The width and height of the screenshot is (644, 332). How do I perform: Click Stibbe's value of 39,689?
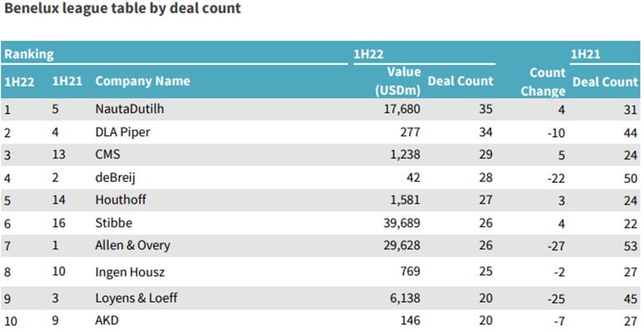[402, 223]
